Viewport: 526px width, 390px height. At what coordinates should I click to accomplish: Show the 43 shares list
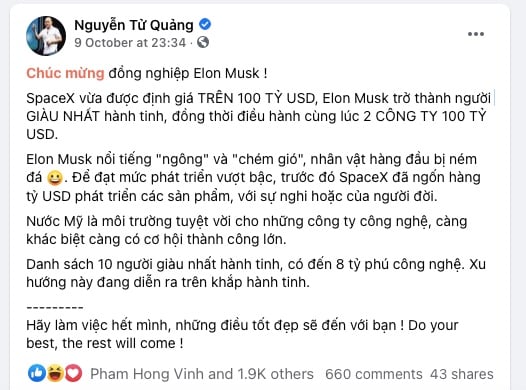pyautogui.click(x=462, y=374)
